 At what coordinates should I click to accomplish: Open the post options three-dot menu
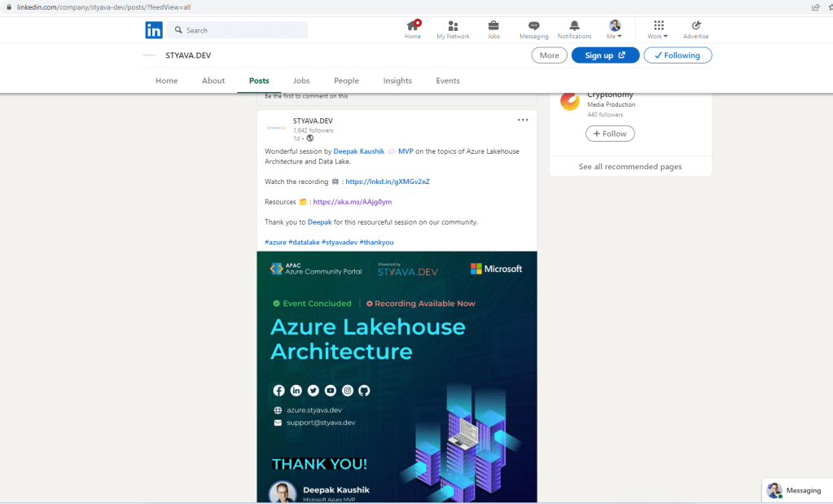[523, 120]
